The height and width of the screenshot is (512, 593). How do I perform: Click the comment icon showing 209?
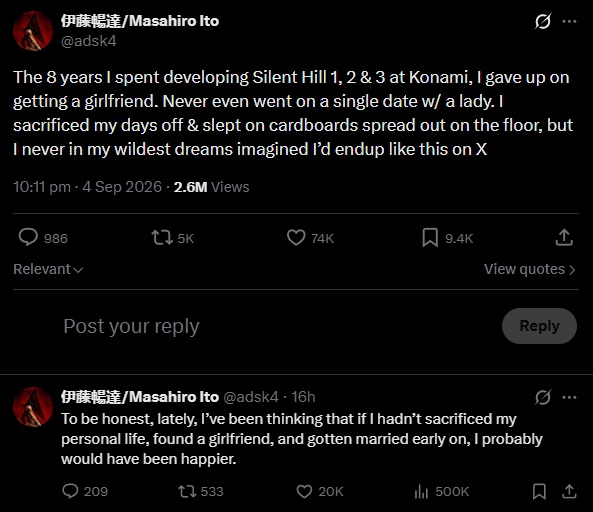70,491
